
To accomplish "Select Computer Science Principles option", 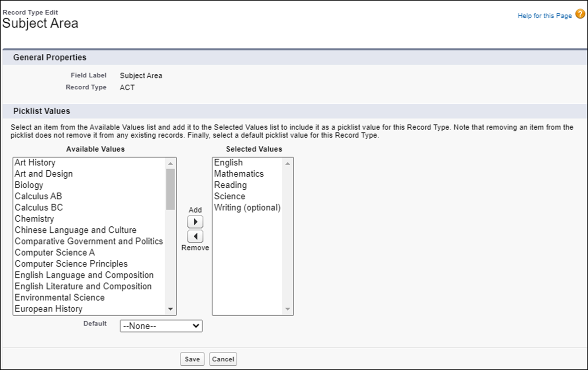I will click(x=90, y=264).
